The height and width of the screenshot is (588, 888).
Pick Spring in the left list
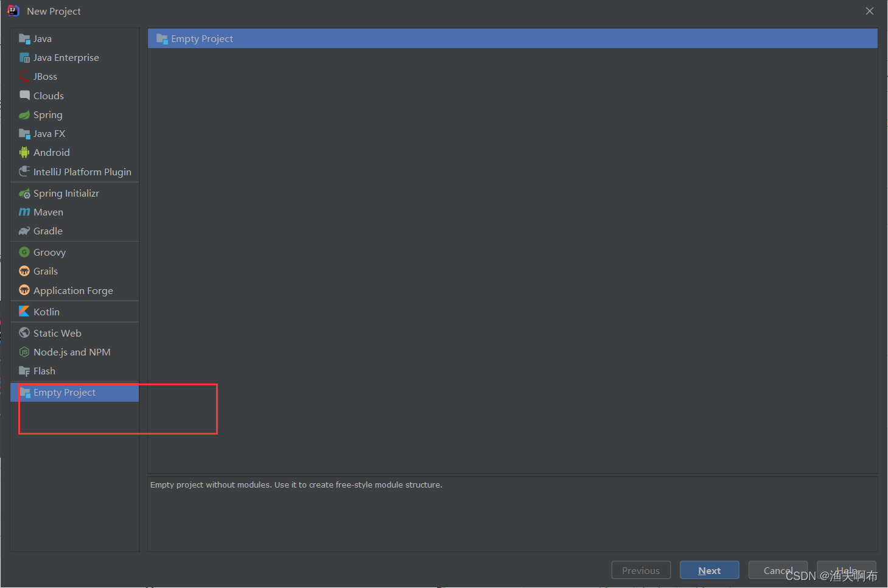coord(75,115)
